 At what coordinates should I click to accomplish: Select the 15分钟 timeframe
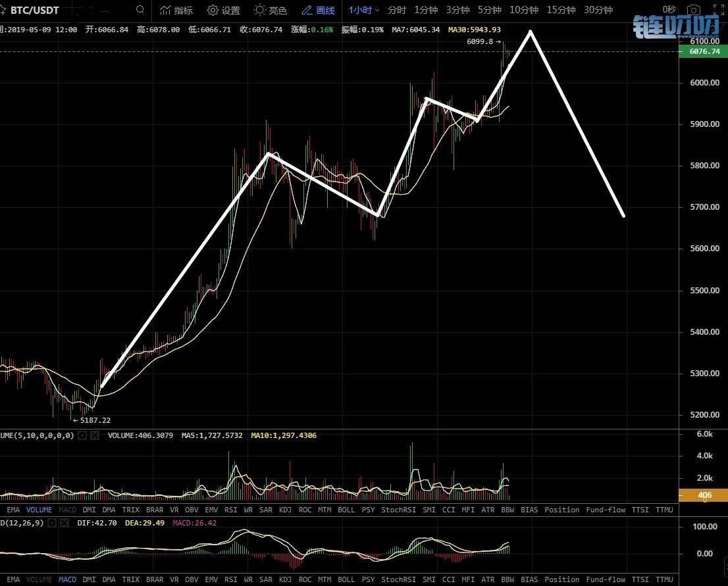coord(561,10)
